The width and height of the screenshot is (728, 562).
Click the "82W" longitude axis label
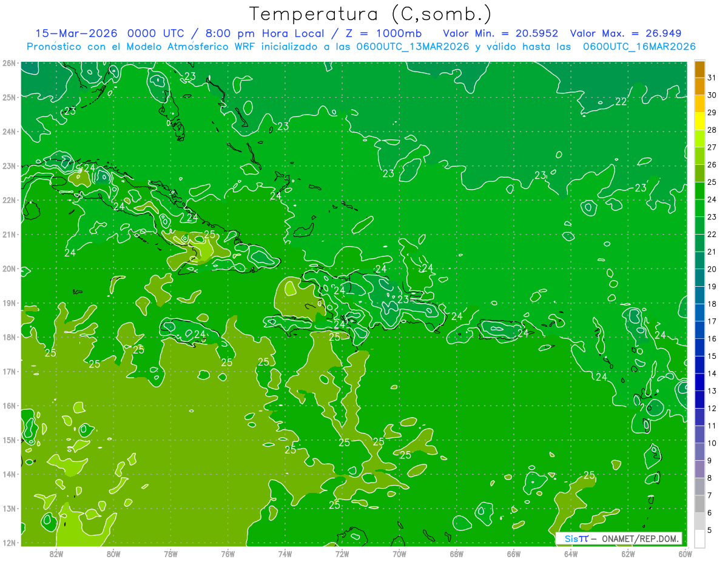point(56,554)
